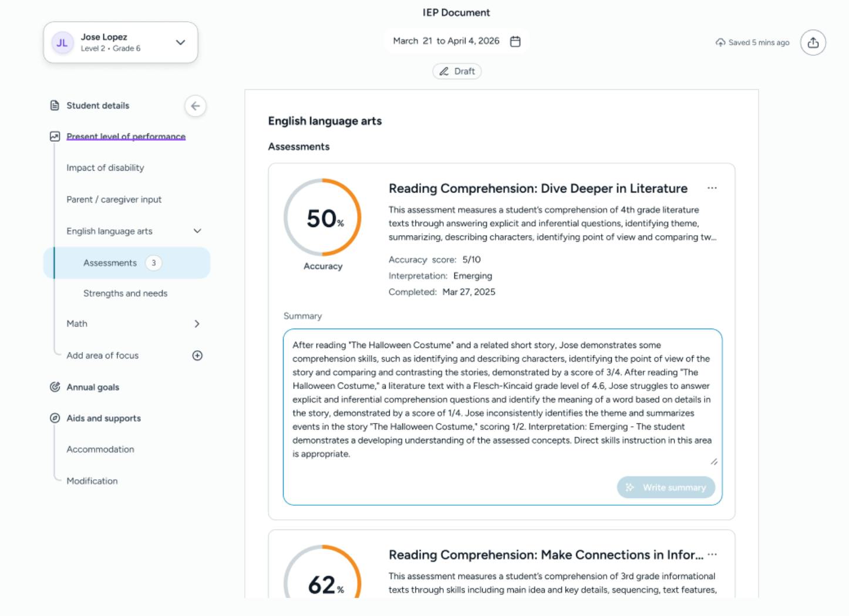Collapse the sidebar using the back arrow
The image size is (849, 616).
[x=196, y=106]
